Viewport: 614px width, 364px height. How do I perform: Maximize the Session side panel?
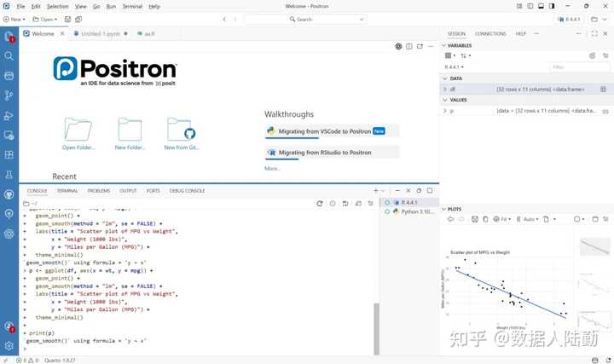click(594, 33)
